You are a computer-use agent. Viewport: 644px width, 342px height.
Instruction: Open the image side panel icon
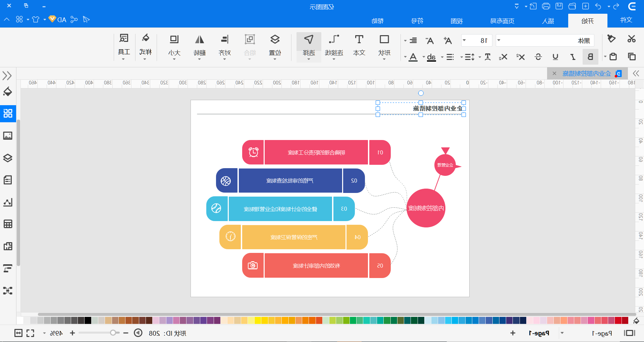click(8, 136)
